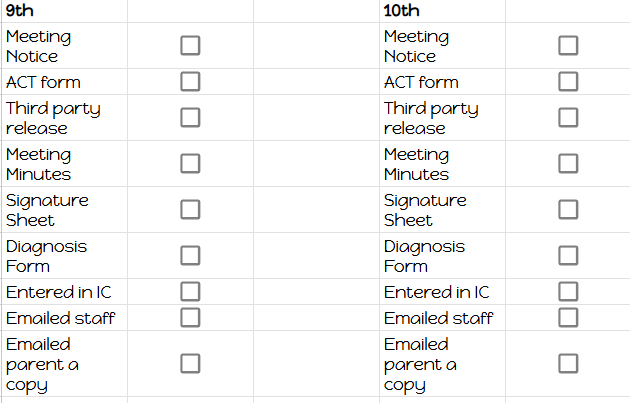Screen dimensions: 630x403
Task: Select the 10th header cell
Action: (x=441, y=11)
